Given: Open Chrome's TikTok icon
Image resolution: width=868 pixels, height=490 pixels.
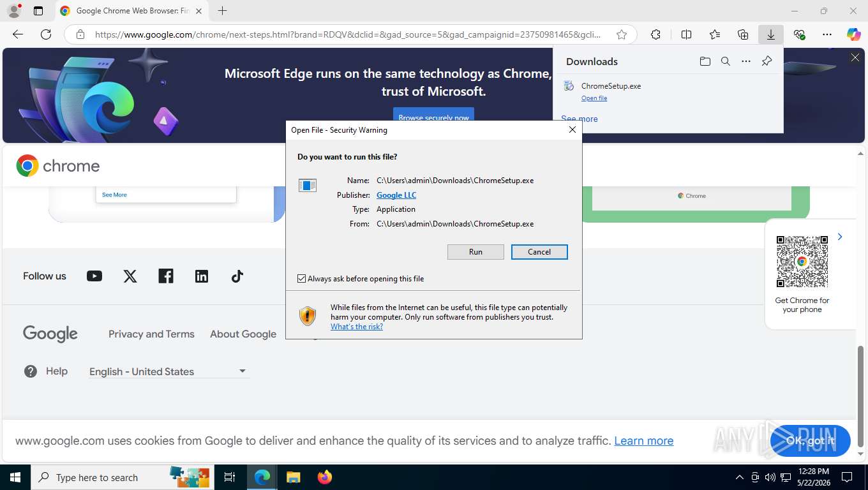Looking at the screenshot, I should tap(237, 276).
